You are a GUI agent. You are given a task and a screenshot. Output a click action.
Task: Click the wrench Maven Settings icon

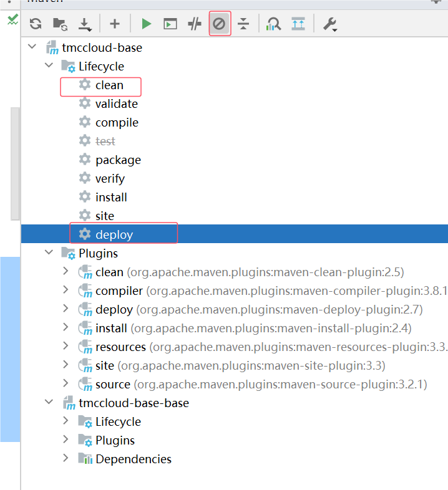329,24
